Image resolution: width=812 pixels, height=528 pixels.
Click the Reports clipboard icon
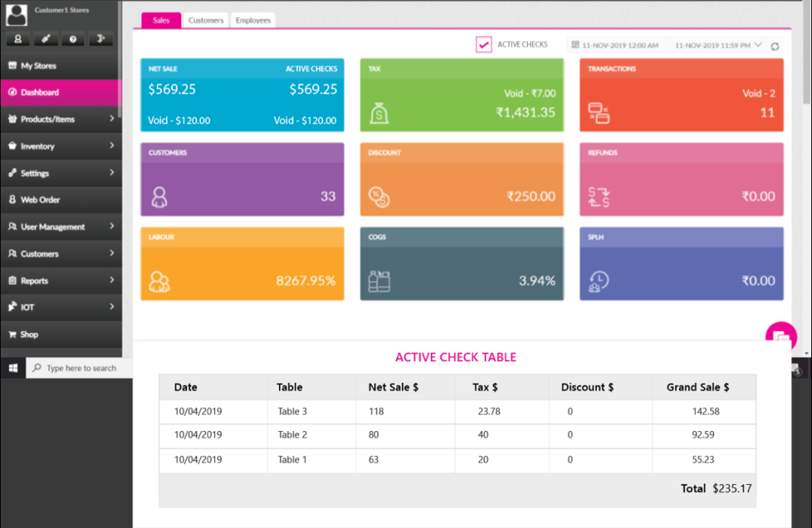click(13, 281)
